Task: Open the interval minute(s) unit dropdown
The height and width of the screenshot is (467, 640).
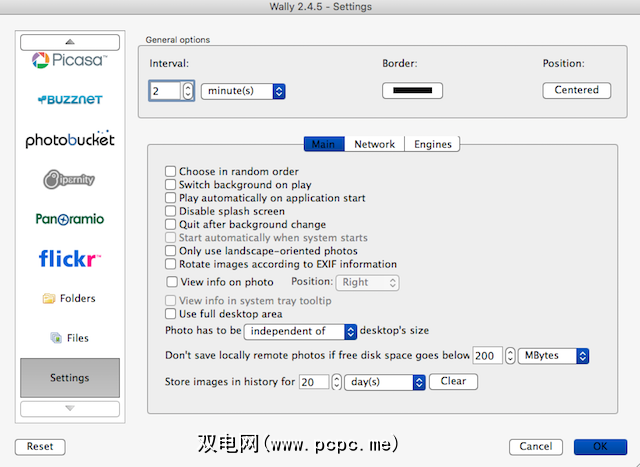Action: [243, 91]
